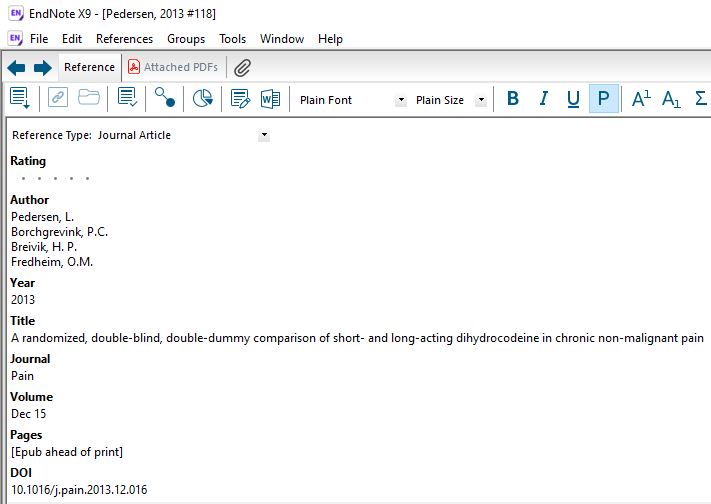Click the chain link icon in toolbar
711x504 pixels.
click(x=58, y=99)
